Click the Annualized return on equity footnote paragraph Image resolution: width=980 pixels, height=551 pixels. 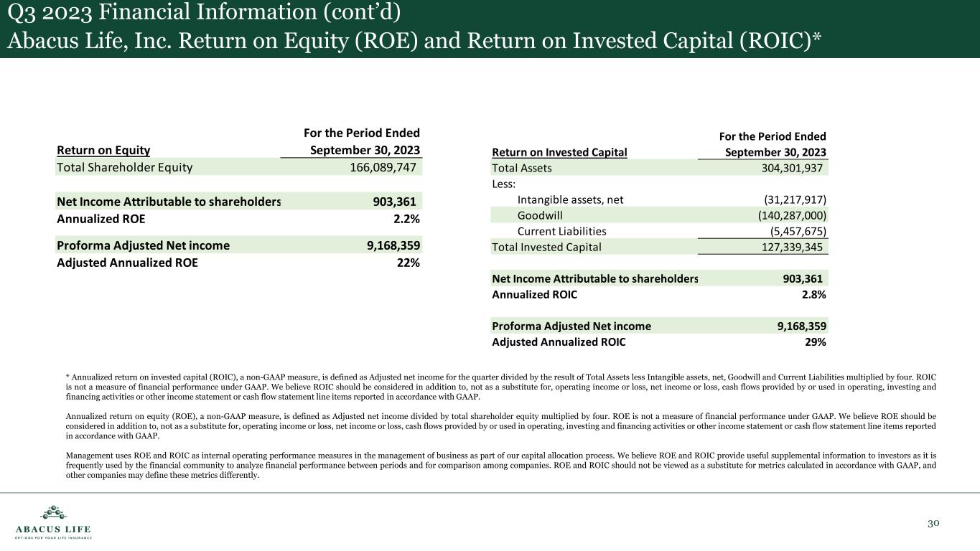click(x=500, y=425)
